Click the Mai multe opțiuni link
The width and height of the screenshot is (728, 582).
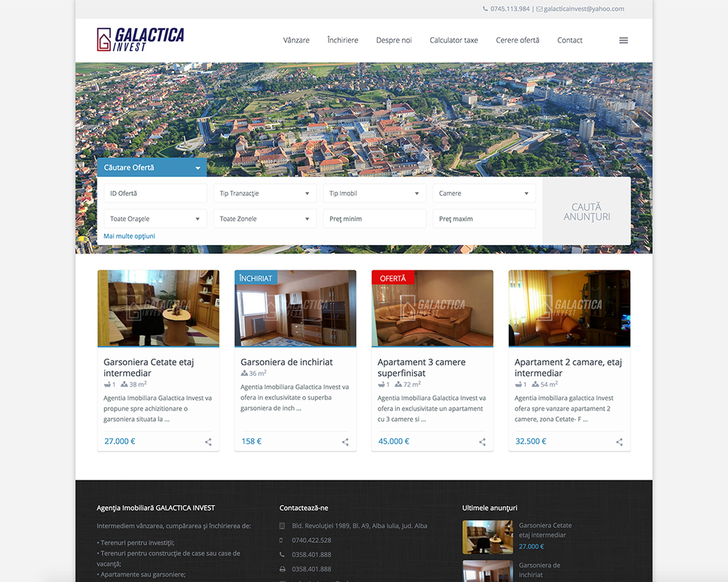(x=129, y=236)
